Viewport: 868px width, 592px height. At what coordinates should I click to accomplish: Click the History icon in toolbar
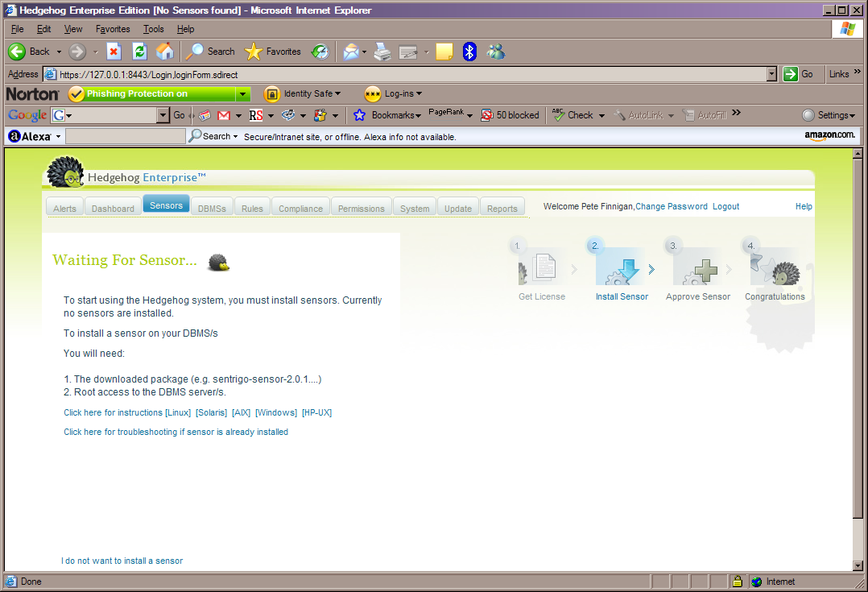pyautogui.click(x=320, y=52)
